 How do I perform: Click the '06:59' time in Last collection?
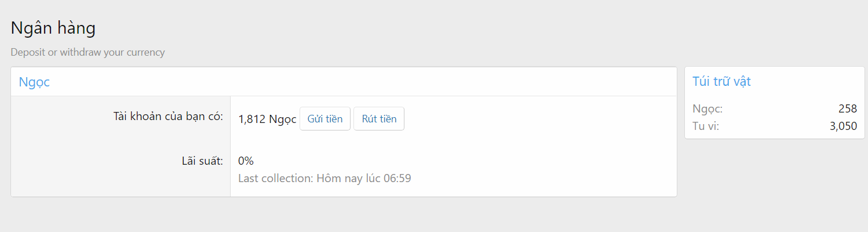tap(397, 178)
